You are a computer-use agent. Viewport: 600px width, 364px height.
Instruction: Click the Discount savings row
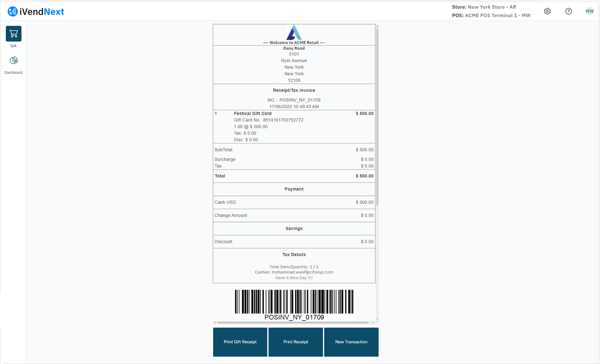coord(294,242)
